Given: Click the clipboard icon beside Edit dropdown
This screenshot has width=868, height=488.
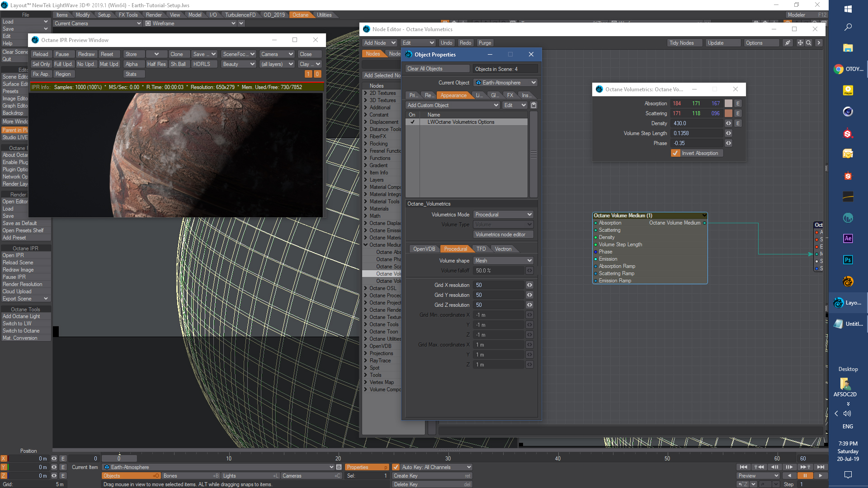Looking at the screenshot, I should click(x=533, y=105).
